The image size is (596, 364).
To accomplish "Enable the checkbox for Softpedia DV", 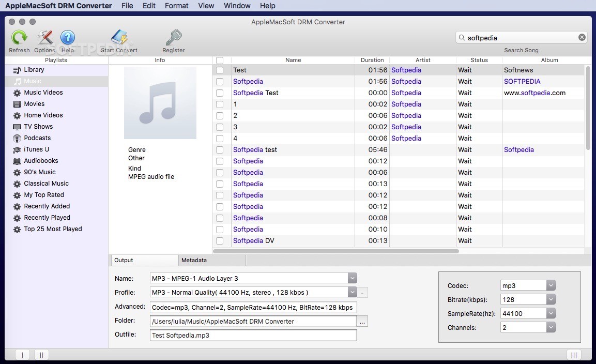I will [220, 240].
